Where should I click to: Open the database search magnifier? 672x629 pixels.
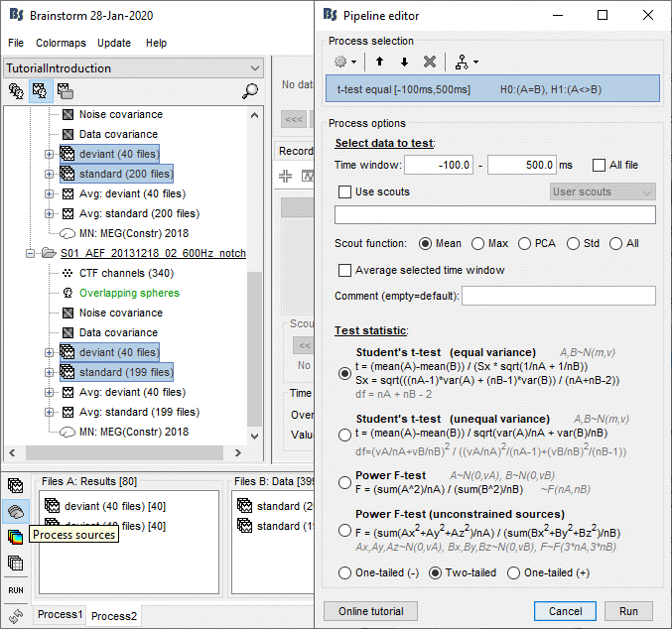click(250, 91)
